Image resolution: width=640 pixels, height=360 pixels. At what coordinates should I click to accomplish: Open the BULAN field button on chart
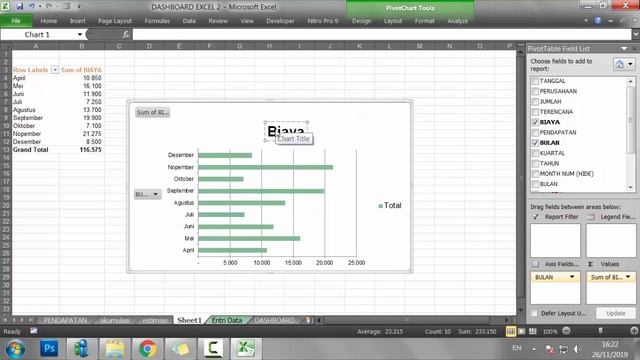pos(147,194)
